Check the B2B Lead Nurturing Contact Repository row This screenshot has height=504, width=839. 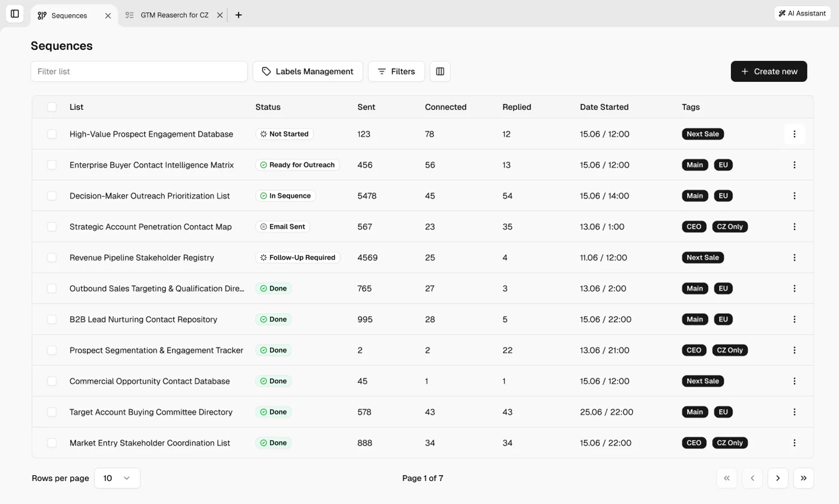(52, 319)
